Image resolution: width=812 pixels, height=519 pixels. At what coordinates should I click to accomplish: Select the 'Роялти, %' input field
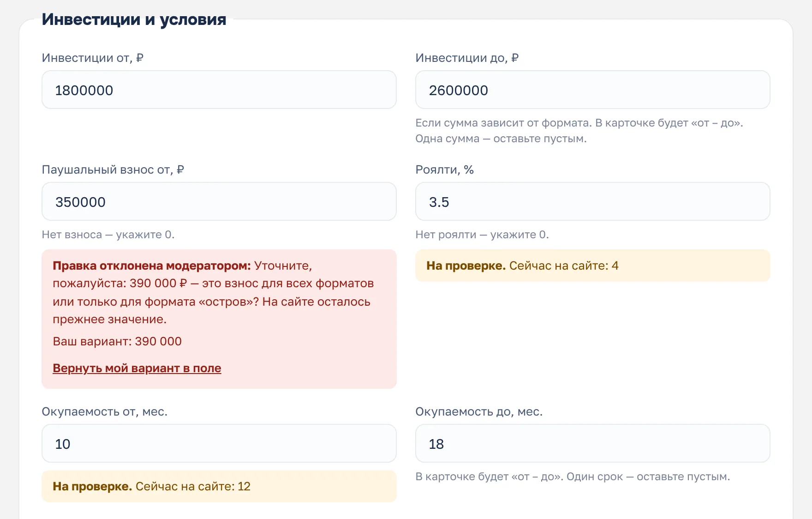click(x=593, y=201)
